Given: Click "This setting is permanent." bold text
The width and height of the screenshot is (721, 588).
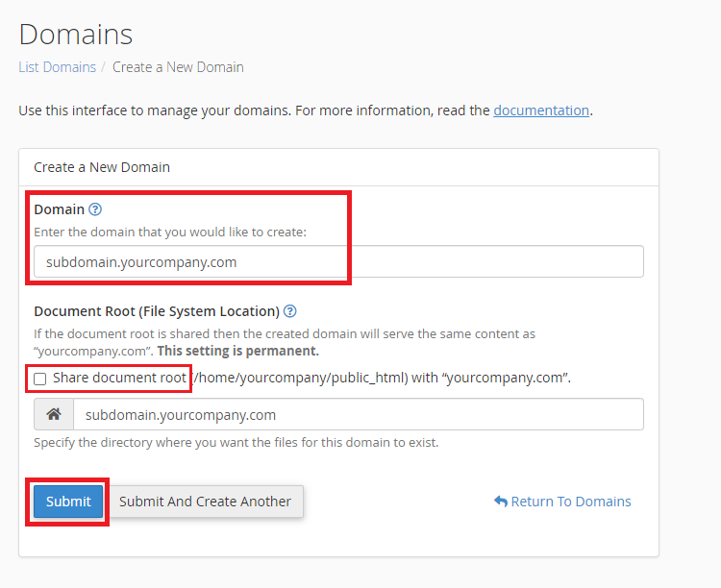Looking at the screenshot, I should pyautogui.click(x=237, y=351).
